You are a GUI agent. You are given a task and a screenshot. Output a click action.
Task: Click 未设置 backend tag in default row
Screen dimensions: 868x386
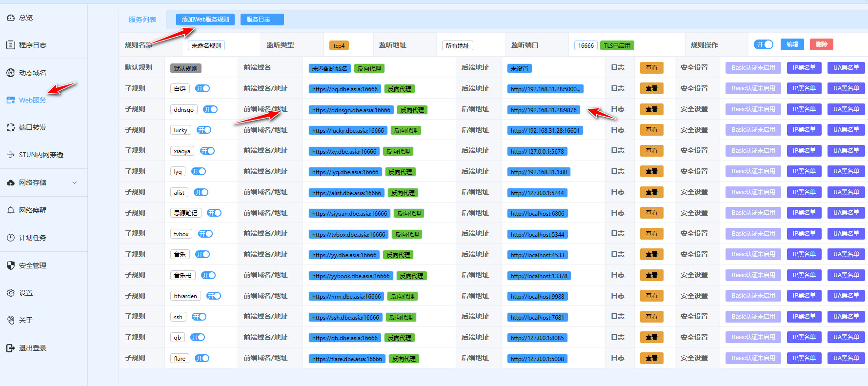click(520, 69)
